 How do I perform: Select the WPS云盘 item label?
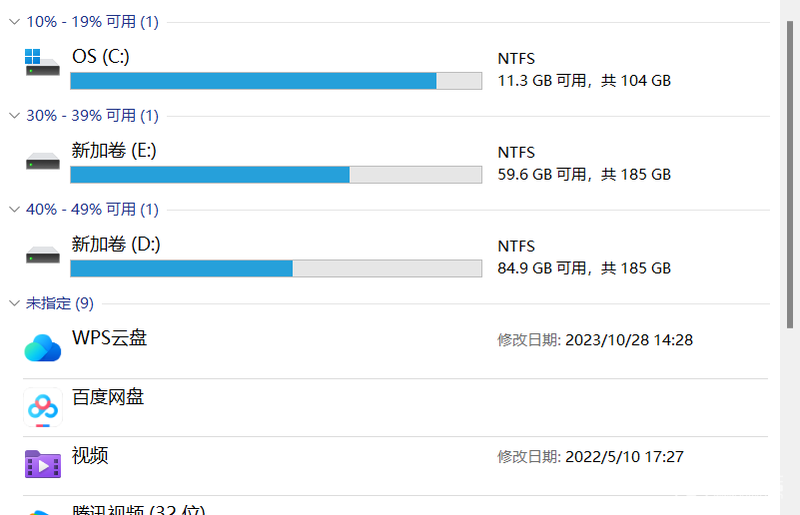pos(109,338)
